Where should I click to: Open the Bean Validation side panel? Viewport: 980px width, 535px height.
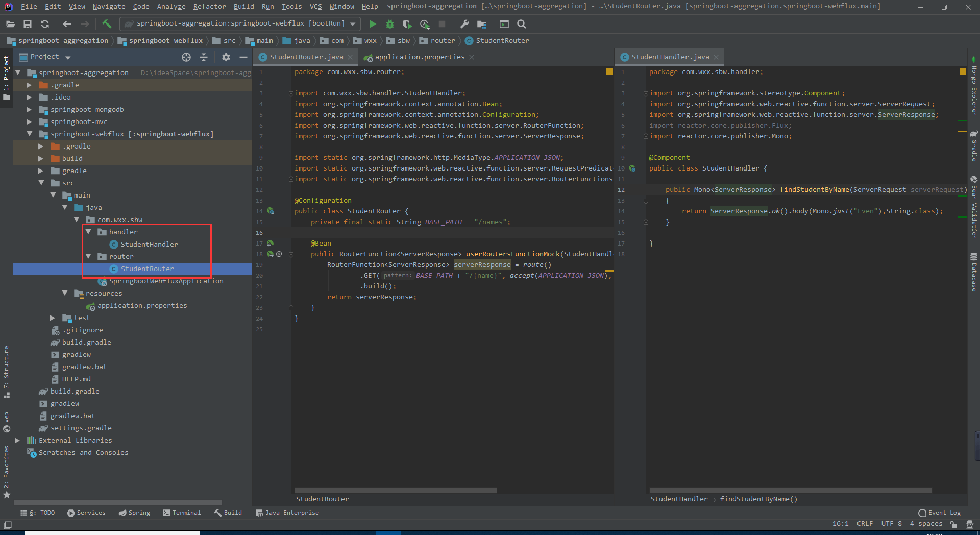click(x=974, y=207)
